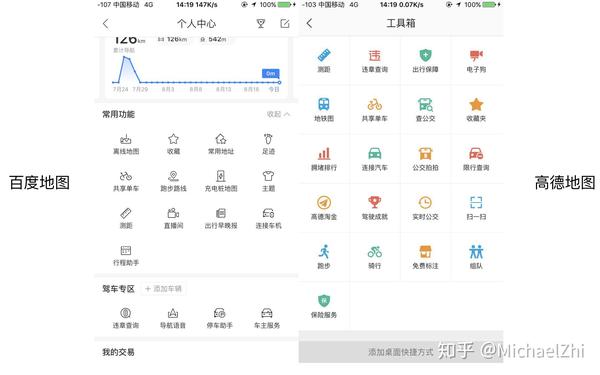This screenshot has width=600, height=375.
Task: Go back from 个人中心 page
Action: click(106, 24)
